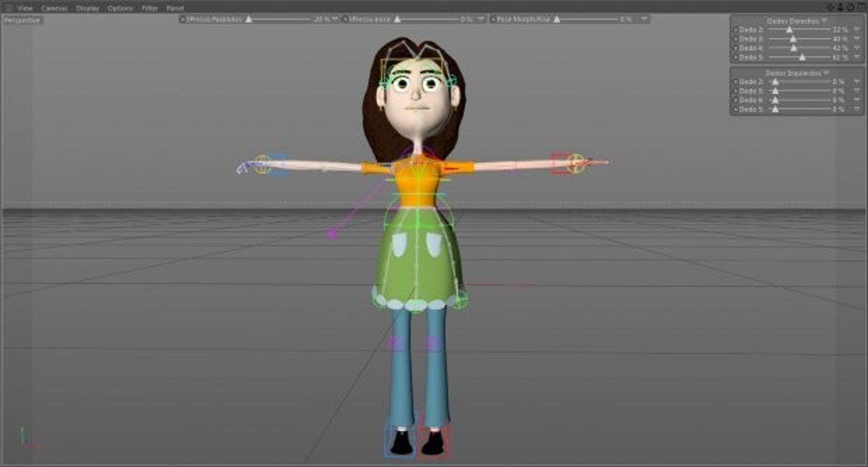Image resolution: width=868 pixels, height=467 pixels.
Task: Open the Display menu
Action: coord(88,8)
